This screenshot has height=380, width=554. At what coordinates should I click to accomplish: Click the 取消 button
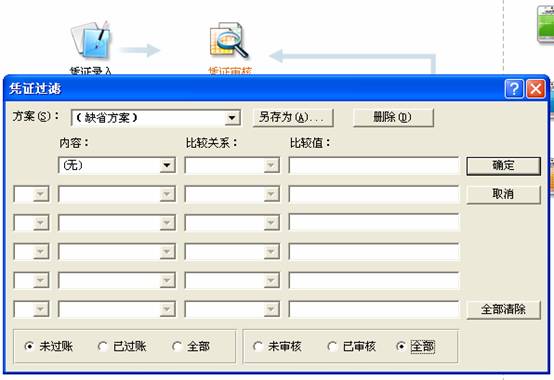(x=503, y=194)
